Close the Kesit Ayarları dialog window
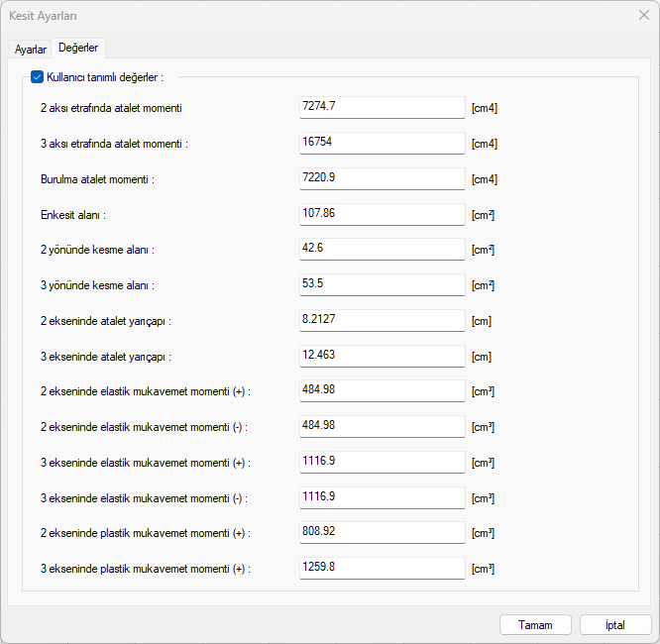Viewport: 660px width, 644px height. point(643,15)
